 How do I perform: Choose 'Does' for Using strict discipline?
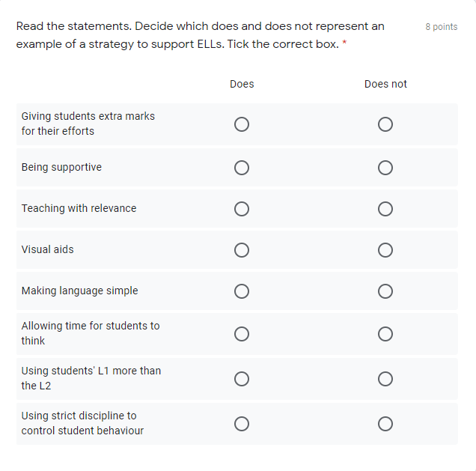(x=241, y=424)
